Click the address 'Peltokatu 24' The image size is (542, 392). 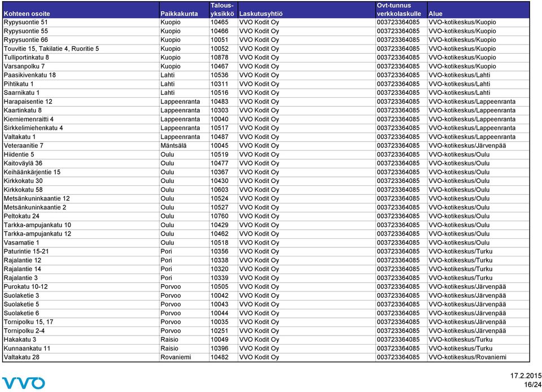[21, 216]
